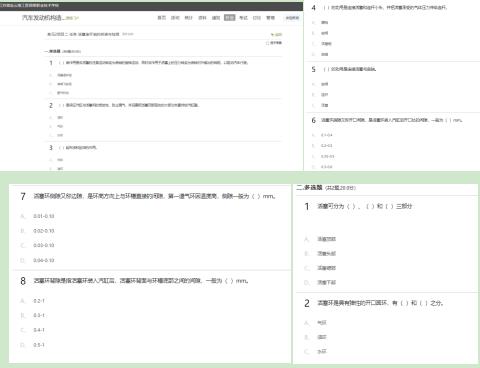Open the 管理 tab in navigation bar

(270, 18)
